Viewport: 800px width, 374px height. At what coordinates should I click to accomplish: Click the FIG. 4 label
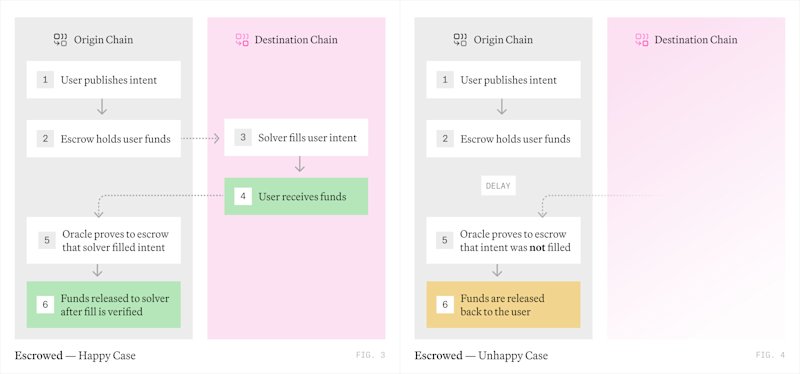coord(770,355)
